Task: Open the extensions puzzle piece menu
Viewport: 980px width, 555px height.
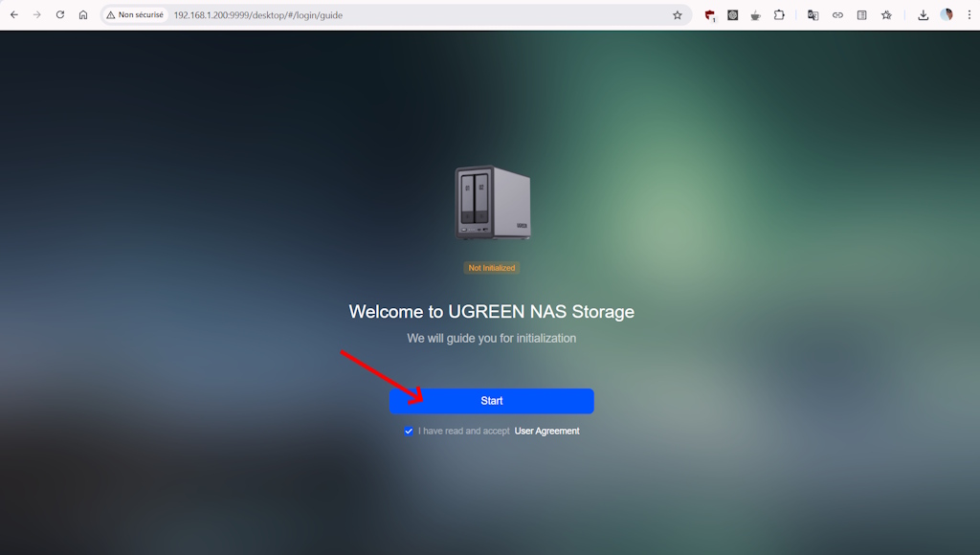Action: (779, 15)
